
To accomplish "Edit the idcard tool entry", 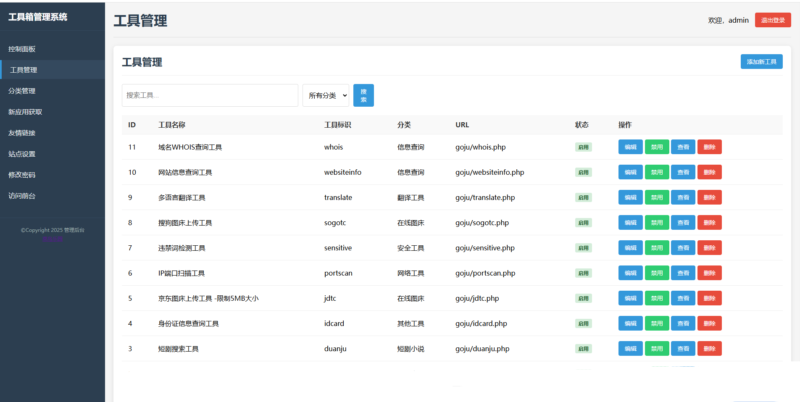I will [631, 323].
